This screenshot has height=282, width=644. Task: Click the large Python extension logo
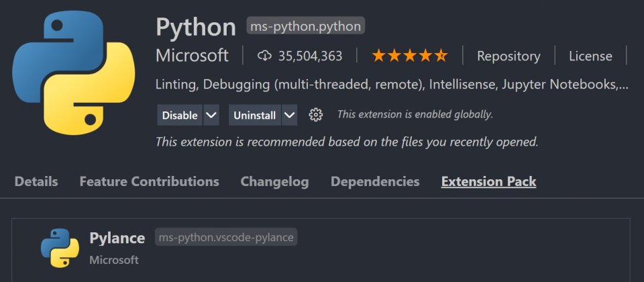click(x=74, y=73)
